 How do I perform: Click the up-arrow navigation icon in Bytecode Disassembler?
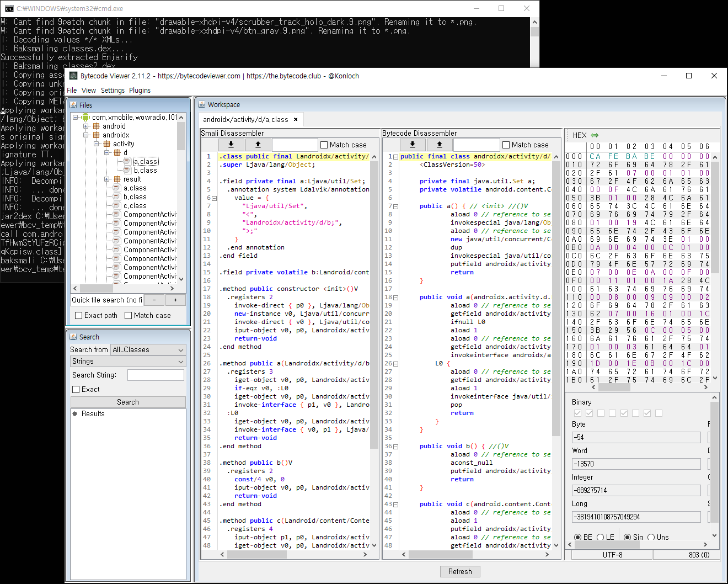[439, 145]
